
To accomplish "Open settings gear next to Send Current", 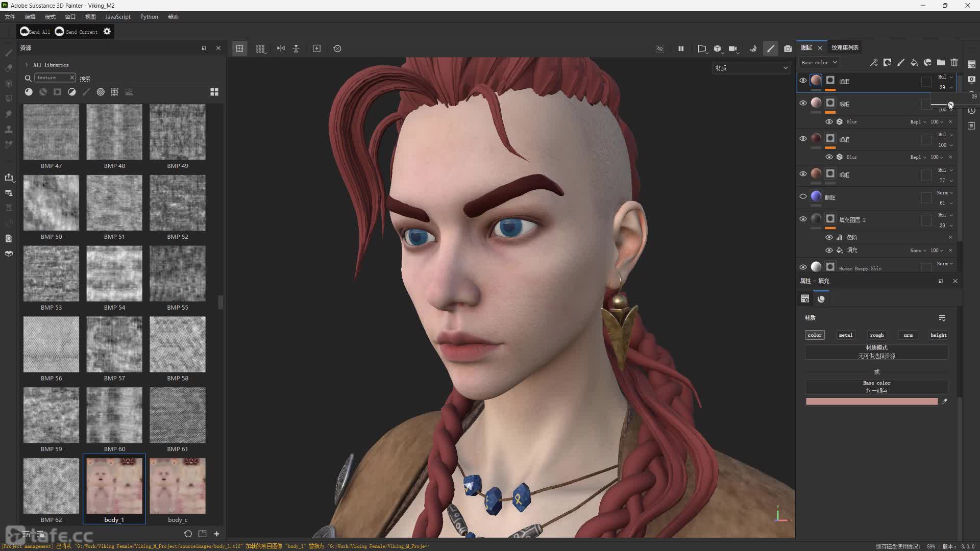I will pos(107,32).
